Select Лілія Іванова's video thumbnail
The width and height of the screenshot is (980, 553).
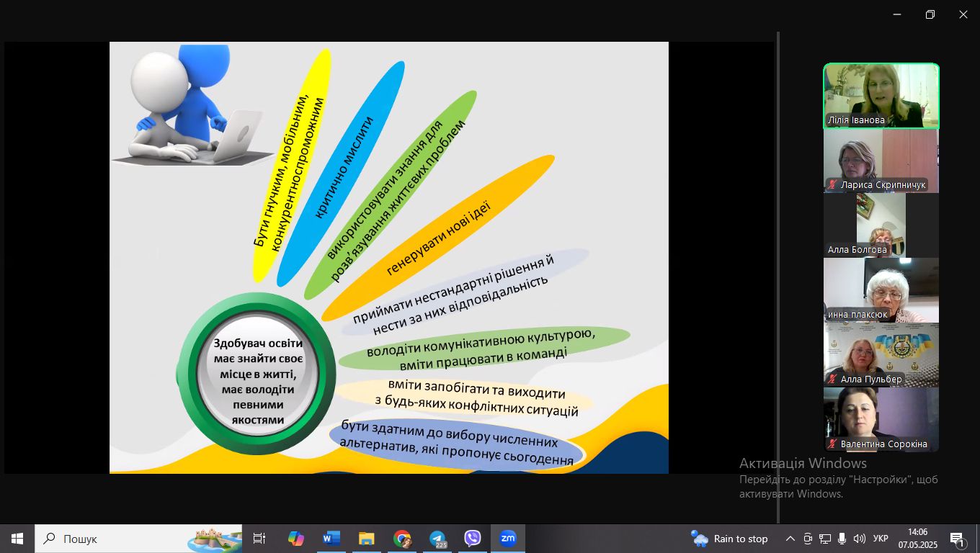881,96
